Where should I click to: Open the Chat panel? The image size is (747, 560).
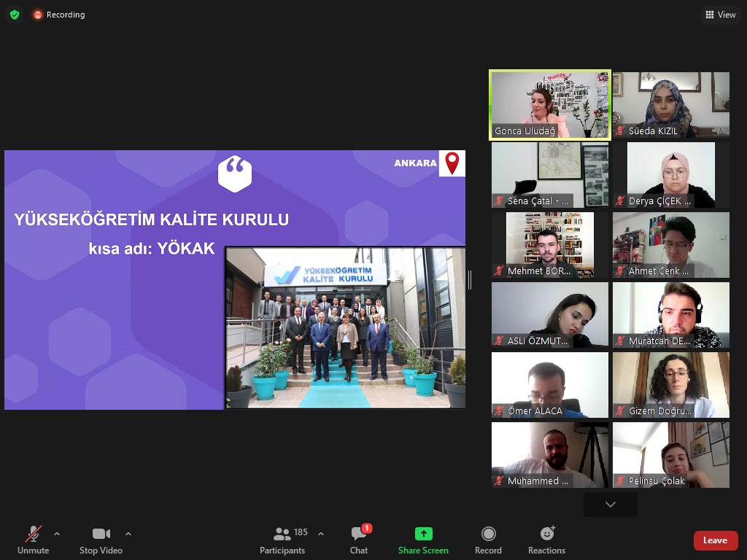[359, 540]
